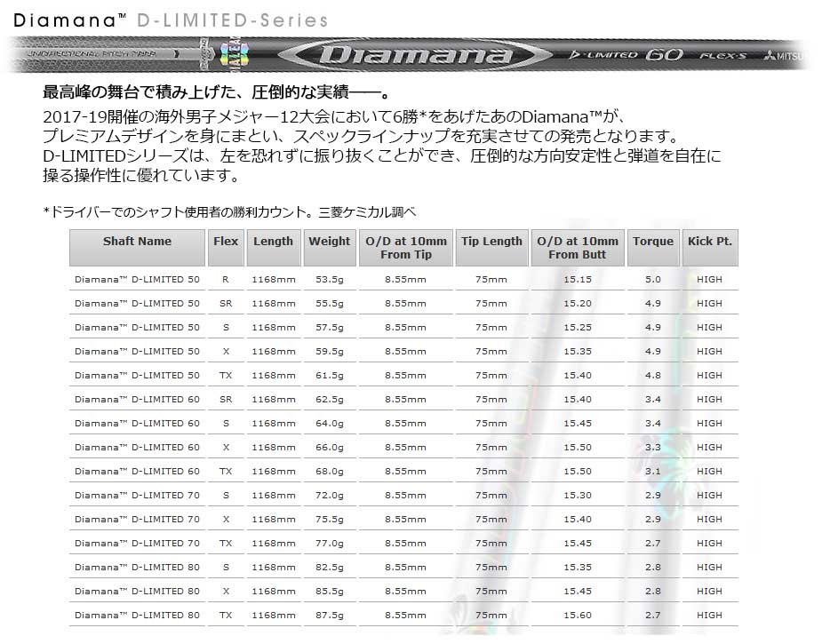Select the 61.5g weight cell
Image resolution: width=822 pixels, height=644 pixels.
pyautogui.click(x=329, y=376)
